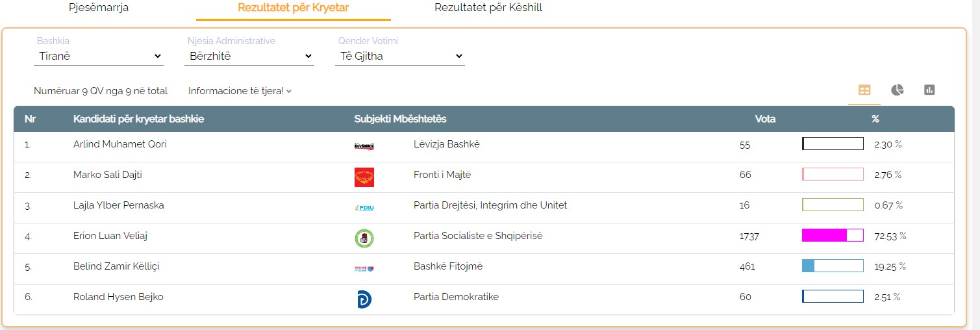The height and width of the screenshot is (330, 980).
Task: Click the Vota column header
Action: click(x=765, y=119)
